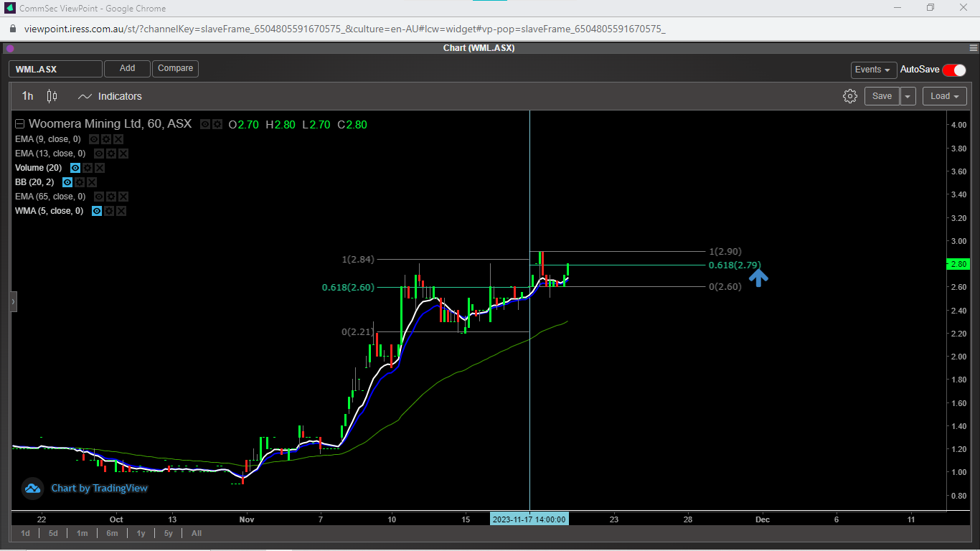
Task: Open settings for WMA (5, close, 0)
Action: pyautogui.click(x=109, y=211)
